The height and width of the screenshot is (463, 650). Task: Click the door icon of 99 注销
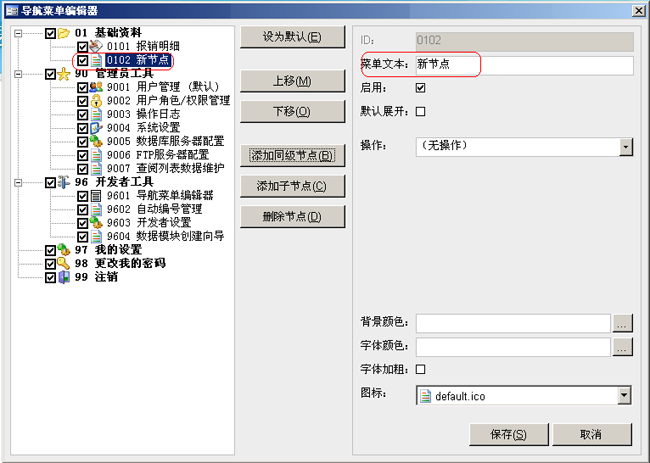63,277
